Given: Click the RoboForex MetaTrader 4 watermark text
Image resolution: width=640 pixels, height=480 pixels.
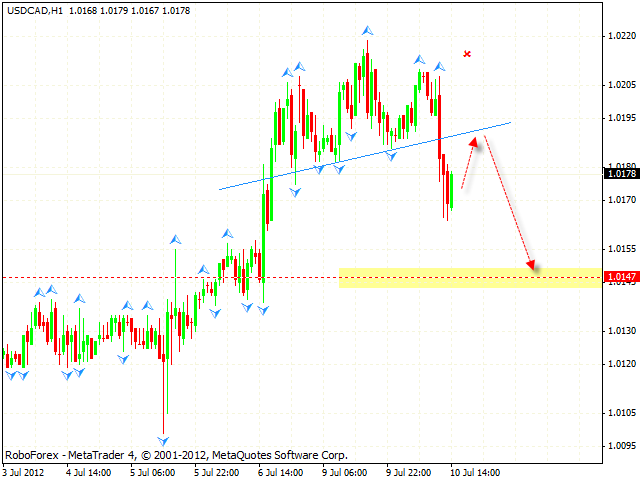Looking at the screenshot, I should [x=176, y=453].
